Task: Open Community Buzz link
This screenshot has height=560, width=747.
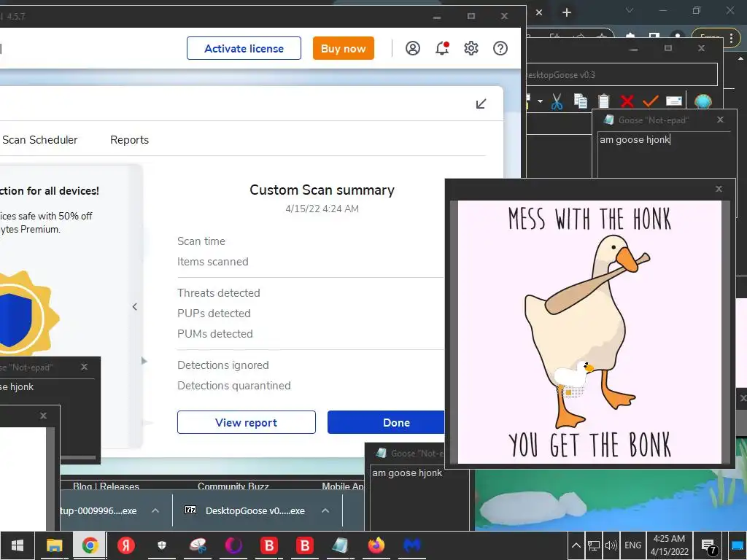Action: click(x=233, y=486)
